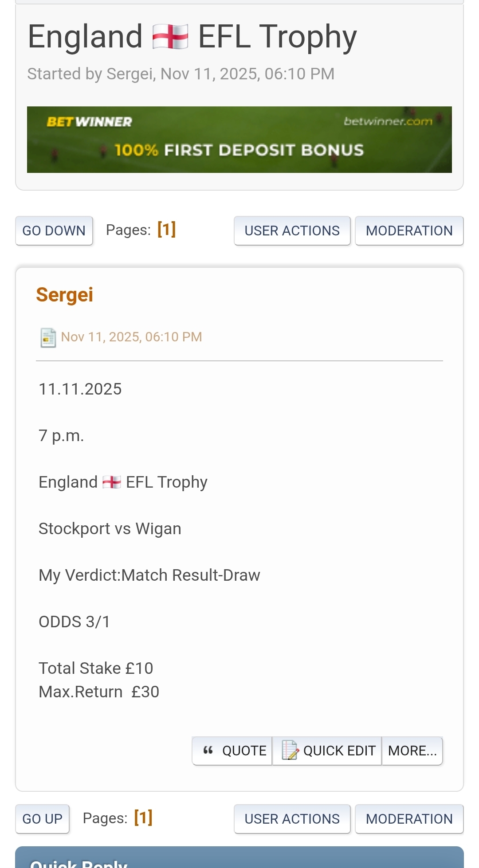
Task: Select page [1] in the bottom pagination
Action: tap(143, 817)
